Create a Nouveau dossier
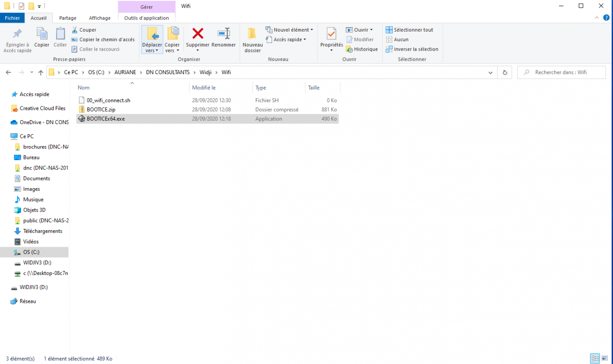 click(252, 40)
